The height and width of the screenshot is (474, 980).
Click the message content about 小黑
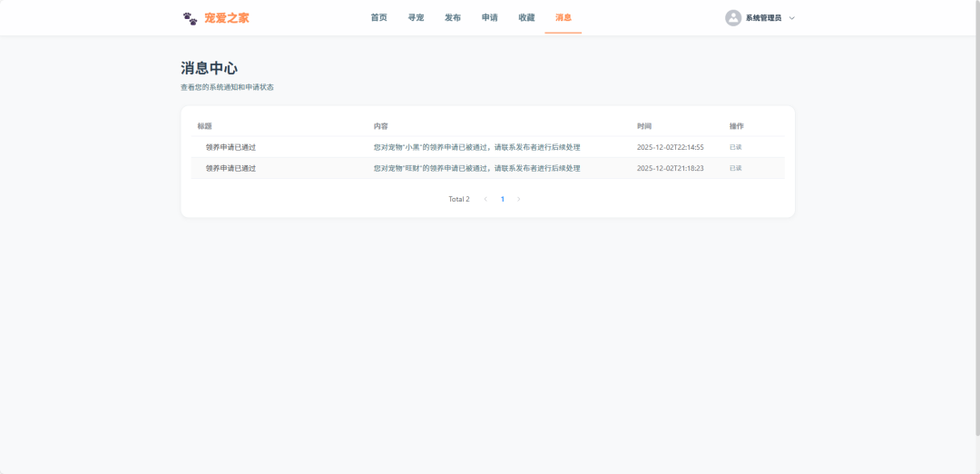[x=477, y=148]
